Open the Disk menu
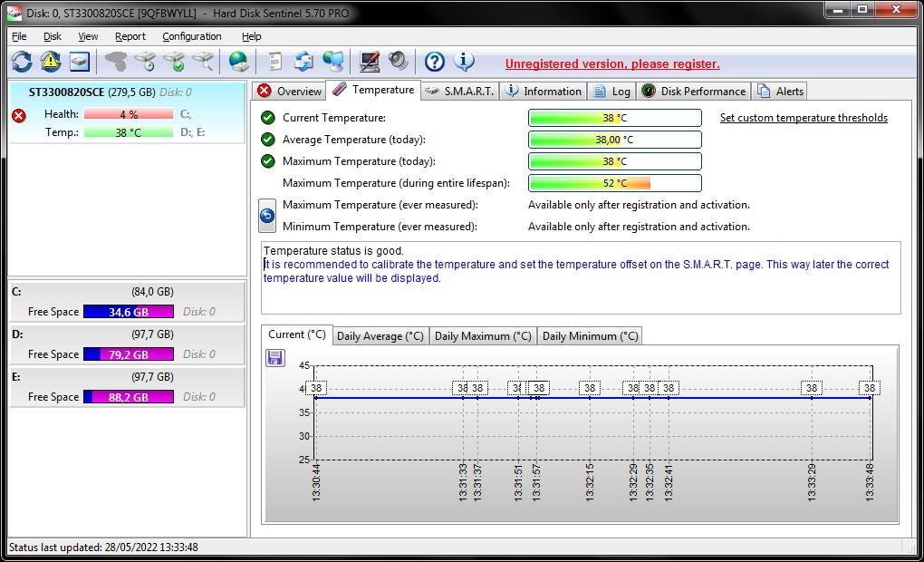The width and height of the screenshot is (924, 562). point(52,36)
